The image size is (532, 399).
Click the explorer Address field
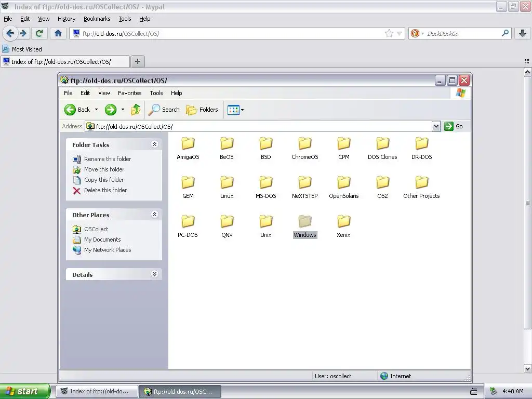259,127
